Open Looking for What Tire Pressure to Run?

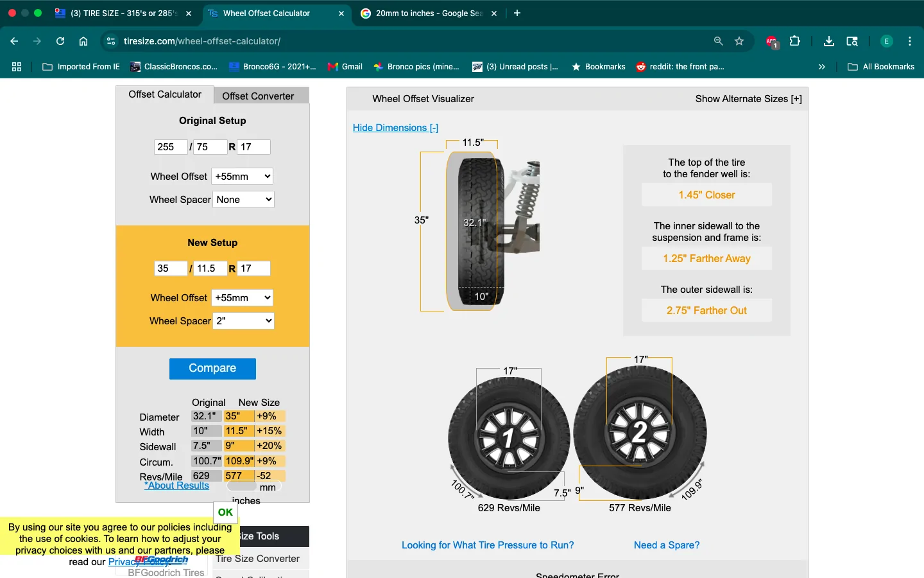click(x=488, y=545)
